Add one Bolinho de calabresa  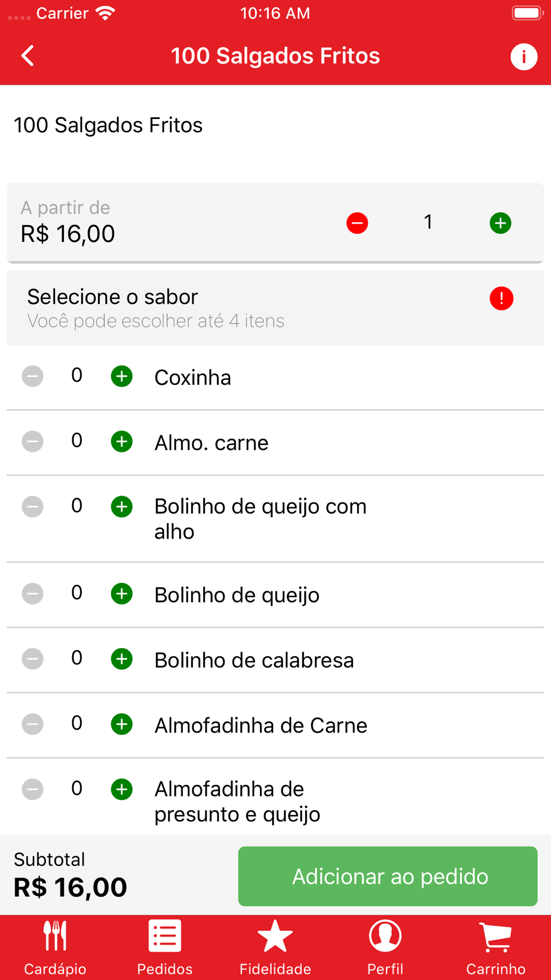122,659
